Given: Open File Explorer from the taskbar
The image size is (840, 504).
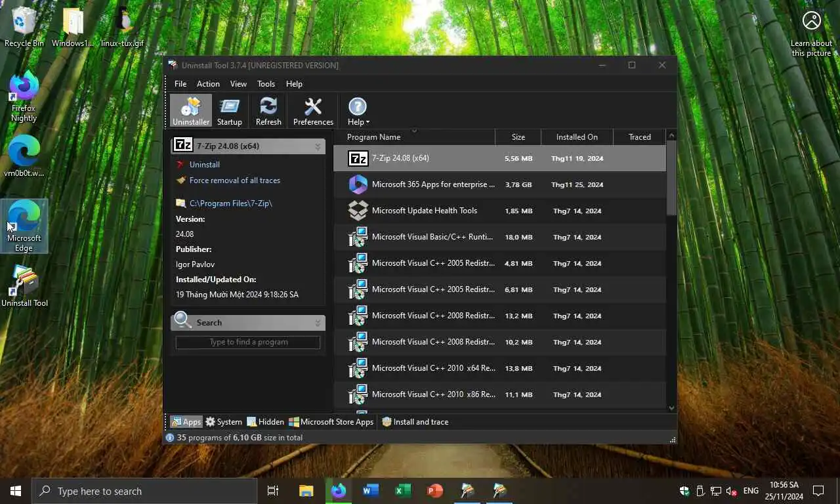Looking at the screenshot, I should pyautogui.click(x=306, y=491).
